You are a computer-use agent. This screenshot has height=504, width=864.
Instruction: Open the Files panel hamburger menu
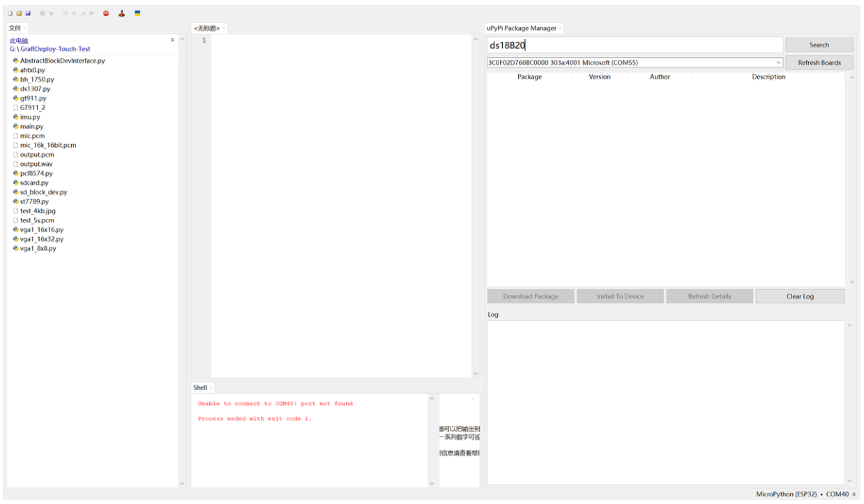point(172,40)
